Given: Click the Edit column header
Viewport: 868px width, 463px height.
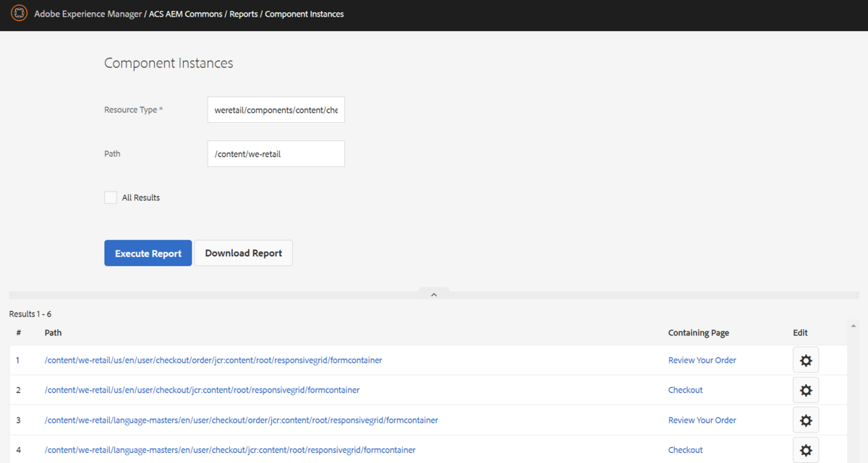Looking at the screenshot, I should pyautogui.click(x=800, y=333).
